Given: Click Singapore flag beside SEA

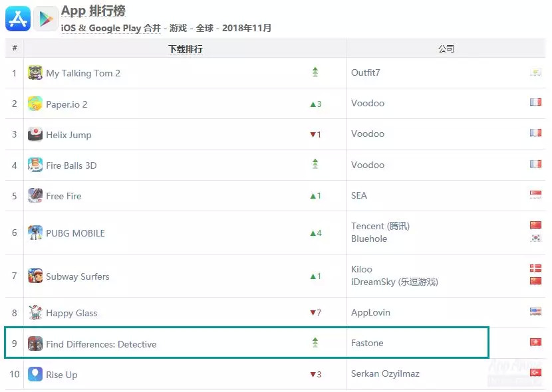Looking at the screenshot, I should pyautogui.click(x=535, y=195).
